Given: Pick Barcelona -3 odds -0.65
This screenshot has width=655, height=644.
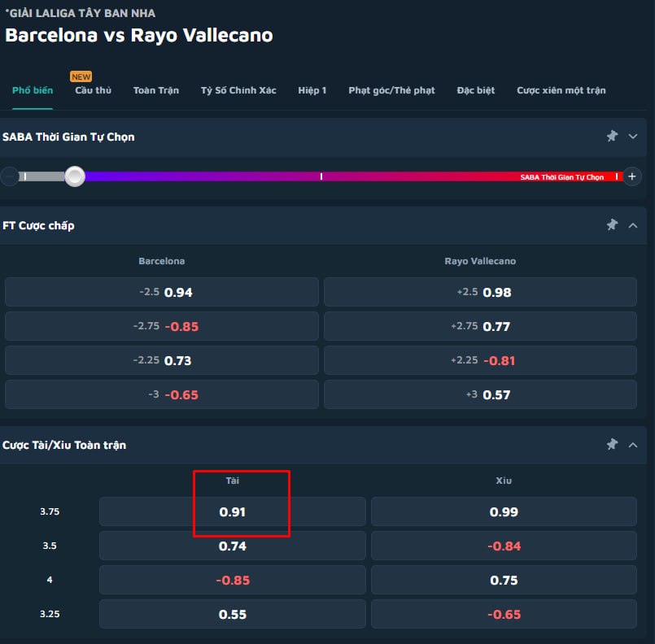Looking at the screenshot, I should (162, 394).
